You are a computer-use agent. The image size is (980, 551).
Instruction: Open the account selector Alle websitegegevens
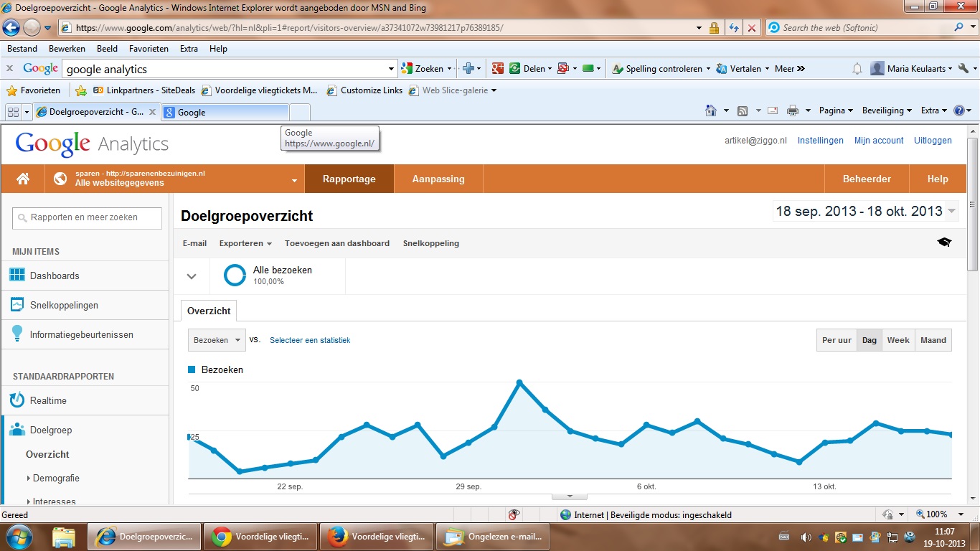[x=175, y=179]
